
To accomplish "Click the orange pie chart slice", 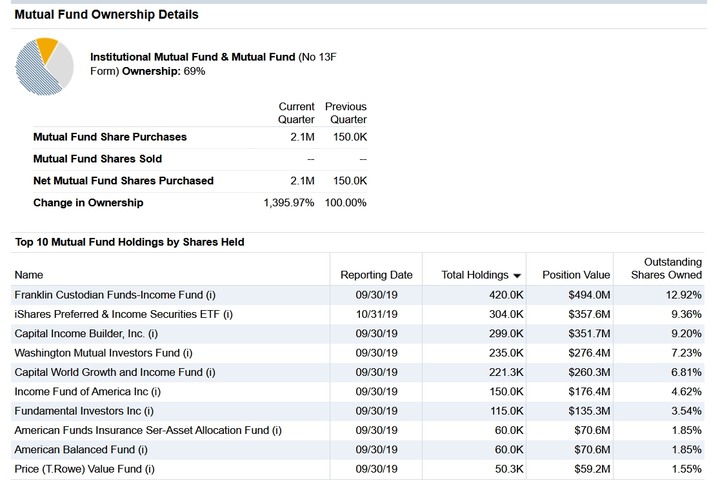I will tap(47, 50).
